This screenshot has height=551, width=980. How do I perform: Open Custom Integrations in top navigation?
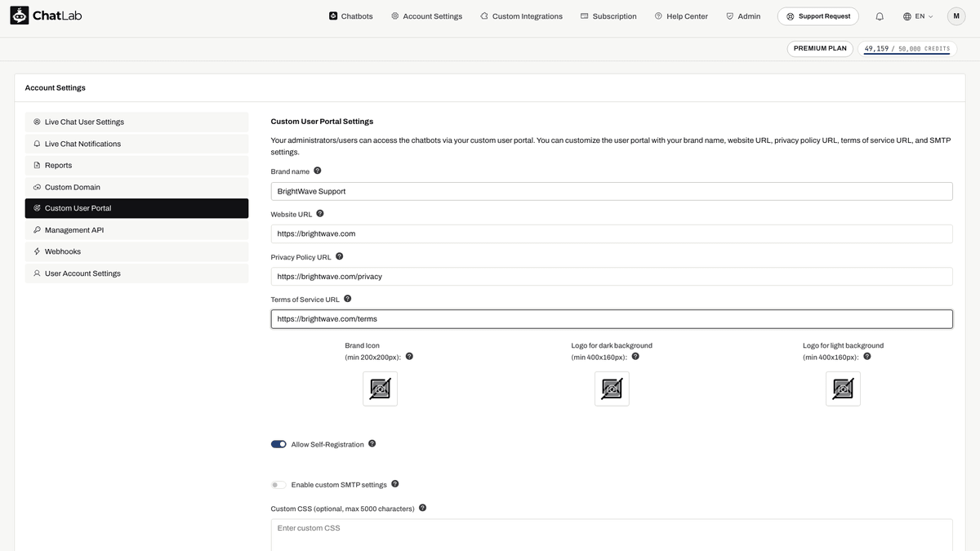click(521, 16)
